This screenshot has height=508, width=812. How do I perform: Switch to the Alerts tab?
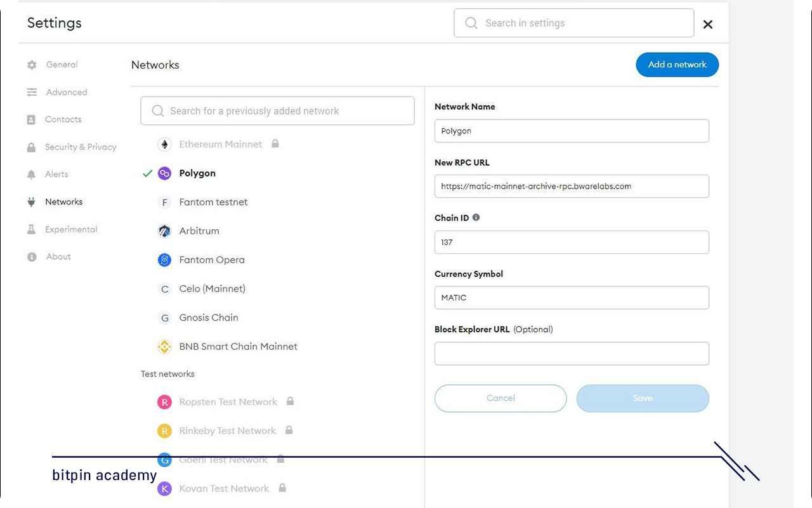pos(56,175)
